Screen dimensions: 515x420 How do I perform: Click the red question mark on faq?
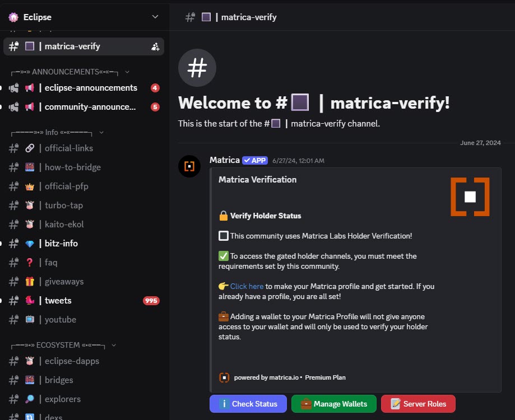[x=30, y=263]
